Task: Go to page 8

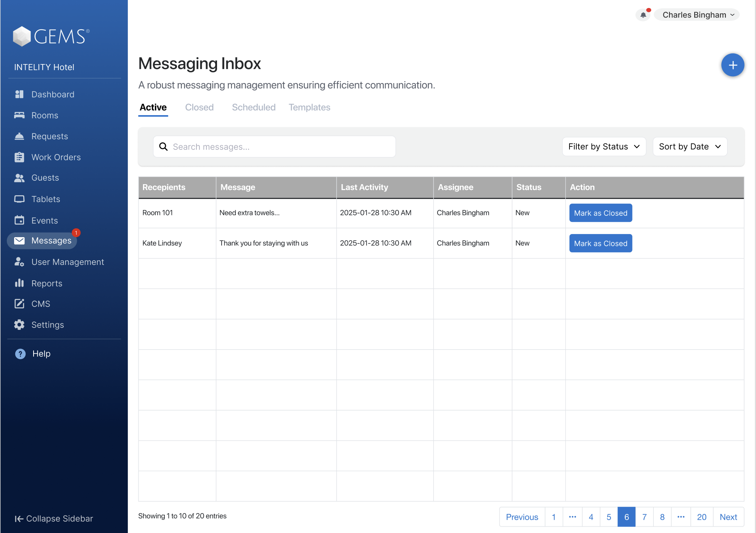Action: tap(663, 517)
